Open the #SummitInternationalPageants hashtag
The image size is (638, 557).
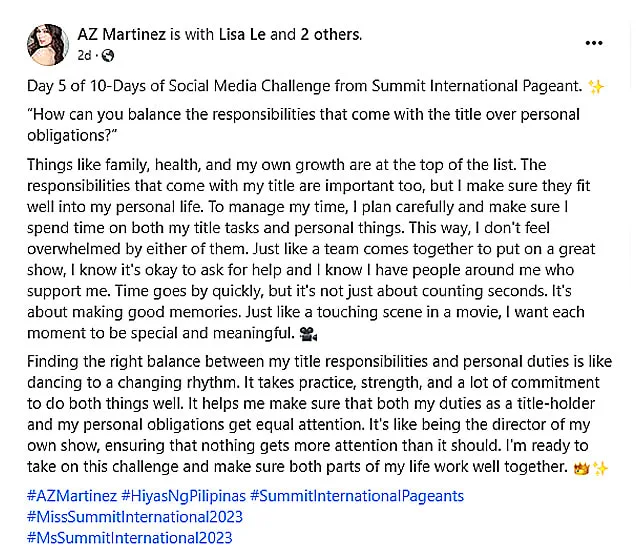click(357, 496)
